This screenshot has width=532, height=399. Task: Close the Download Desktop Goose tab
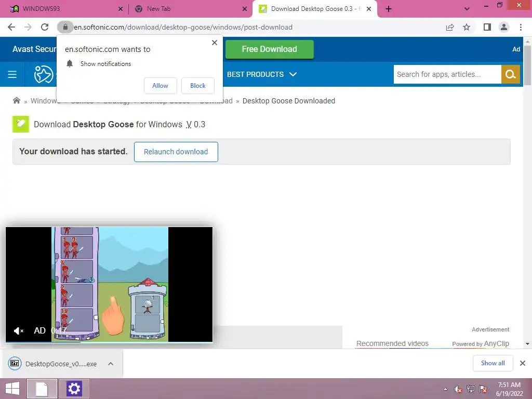coord(369,9)
